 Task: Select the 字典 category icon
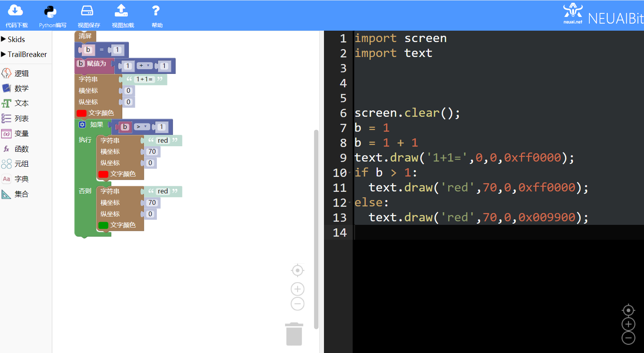tap(6, 179)
